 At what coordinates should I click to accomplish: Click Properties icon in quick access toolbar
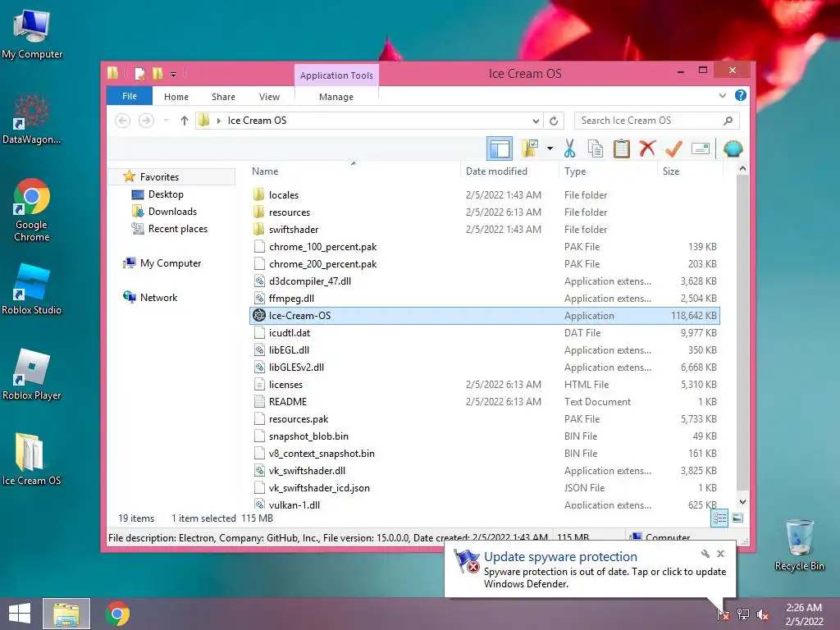139,73
